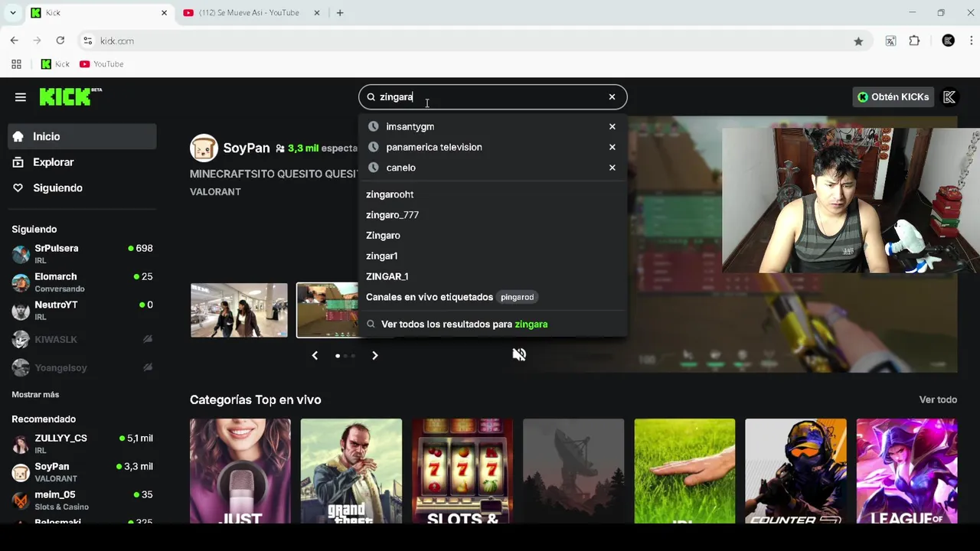Bookmark star icon in address bar
980x551 pixels.
coord(858,41)
